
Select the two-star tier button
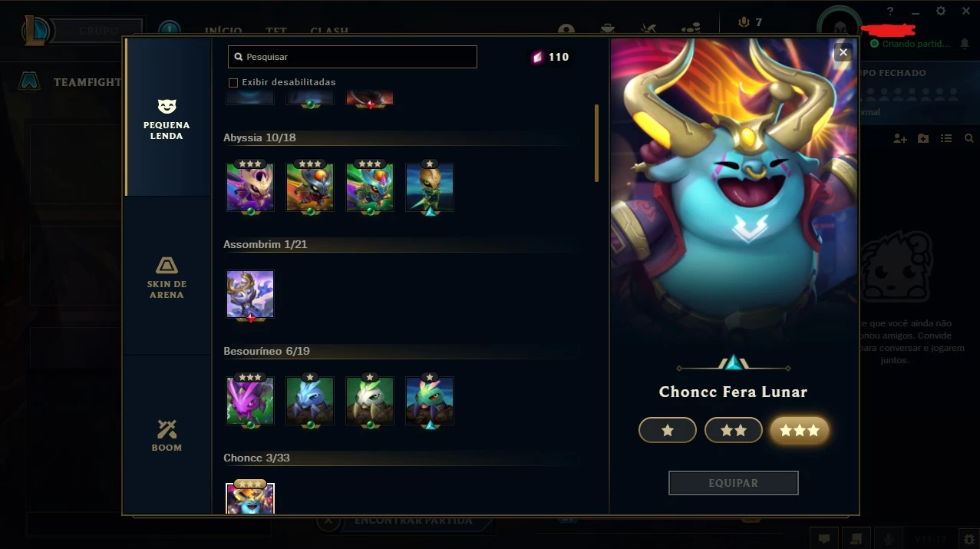[734, 431]
